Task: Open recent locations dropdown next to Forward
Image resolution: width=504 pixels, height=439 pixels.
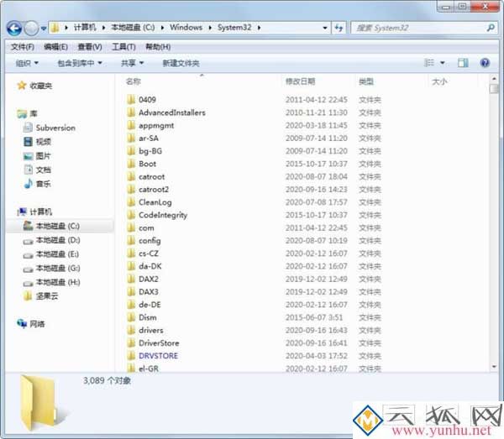Action: tap(44, 29)
